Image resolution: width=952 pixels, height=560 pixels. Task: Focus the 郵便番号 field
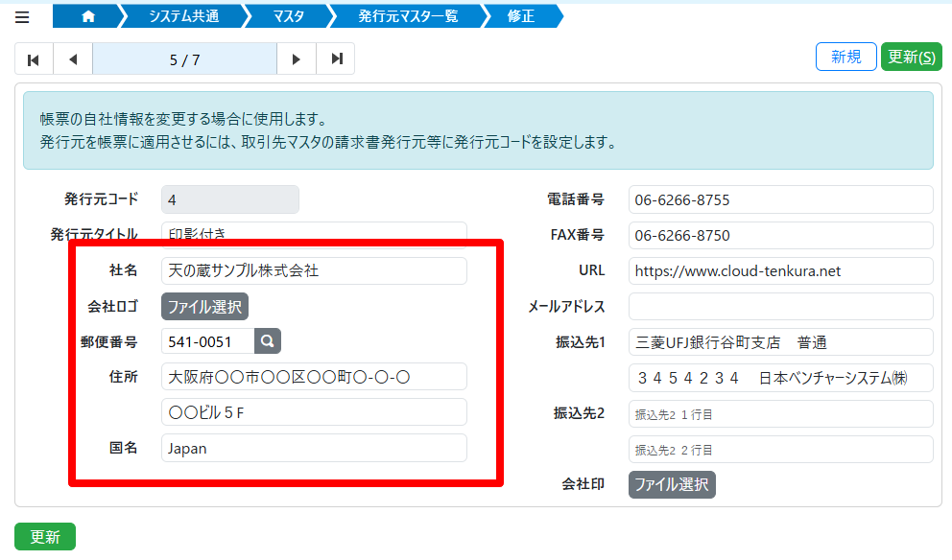(208, 341)
